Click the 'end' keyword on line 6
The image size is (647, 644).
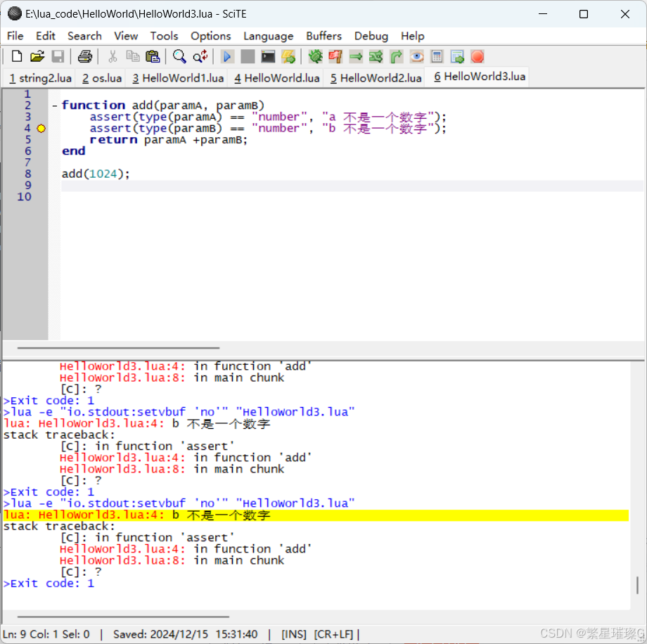[73, 151]
